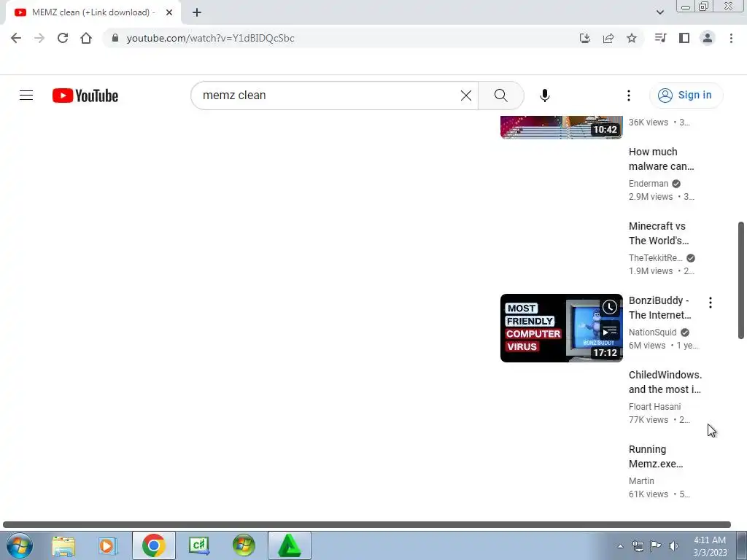Click the Enderman channel name

(649, 183)
